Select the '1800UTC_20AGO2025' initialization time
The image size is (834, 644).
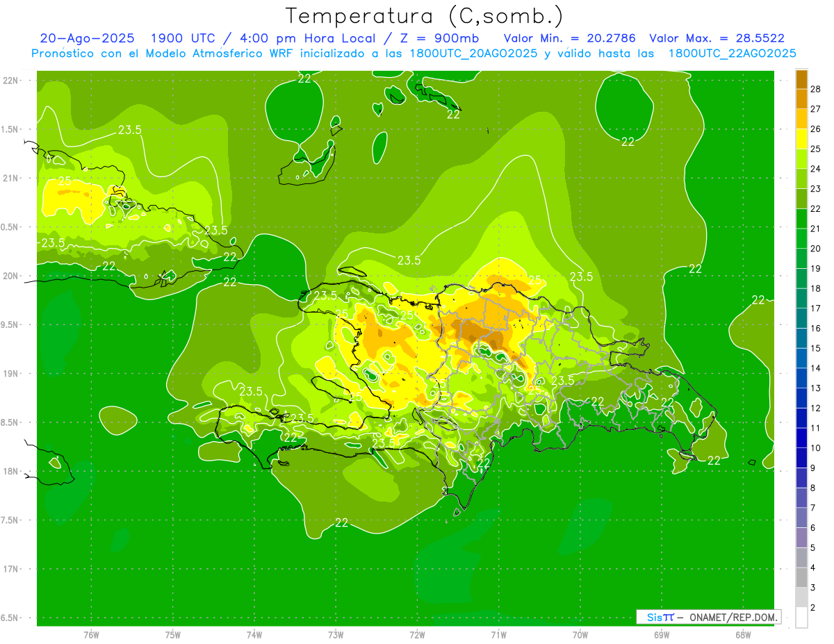[476, 53]
